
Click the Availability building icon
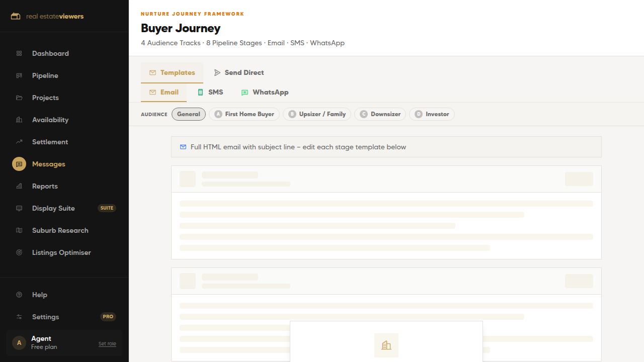(x=19, y=120)
